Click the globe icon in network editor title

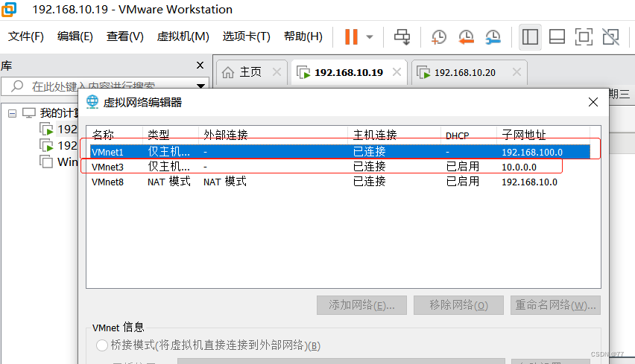pyautogui.click(x=92, y=102)
